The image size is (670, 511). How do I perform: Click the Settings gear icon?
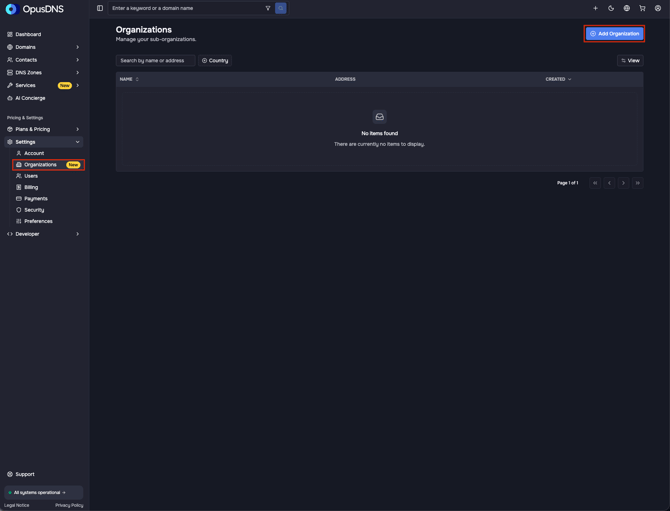10,142
